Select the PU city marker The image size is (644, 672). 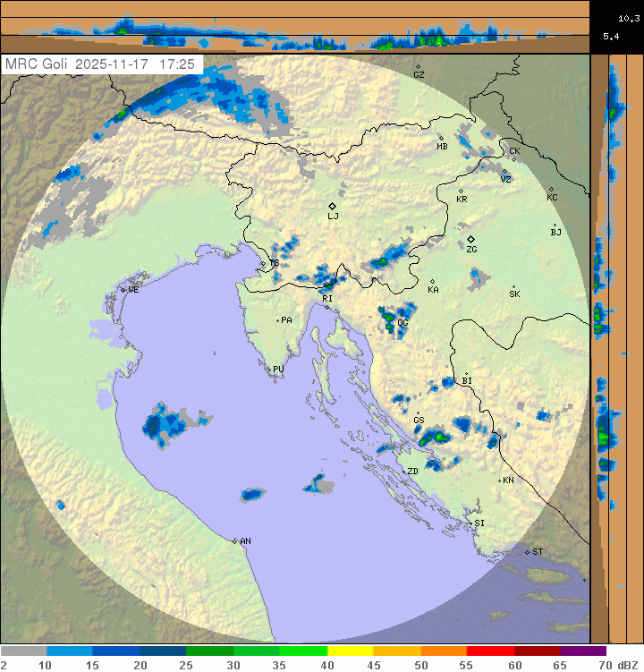click(x=270, y=368)
